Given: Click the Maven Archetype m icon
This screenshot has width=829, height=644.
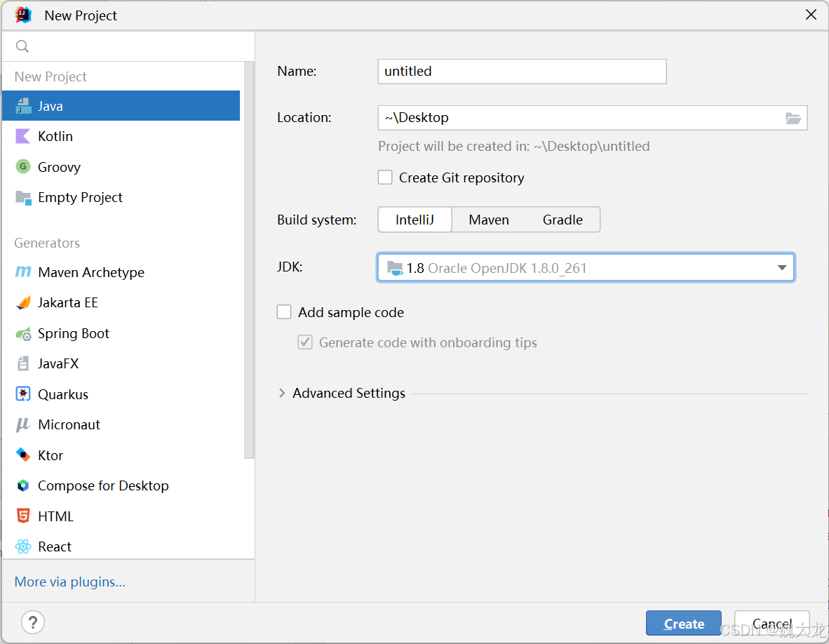Looking at the screenshot, I should (22, 271).
